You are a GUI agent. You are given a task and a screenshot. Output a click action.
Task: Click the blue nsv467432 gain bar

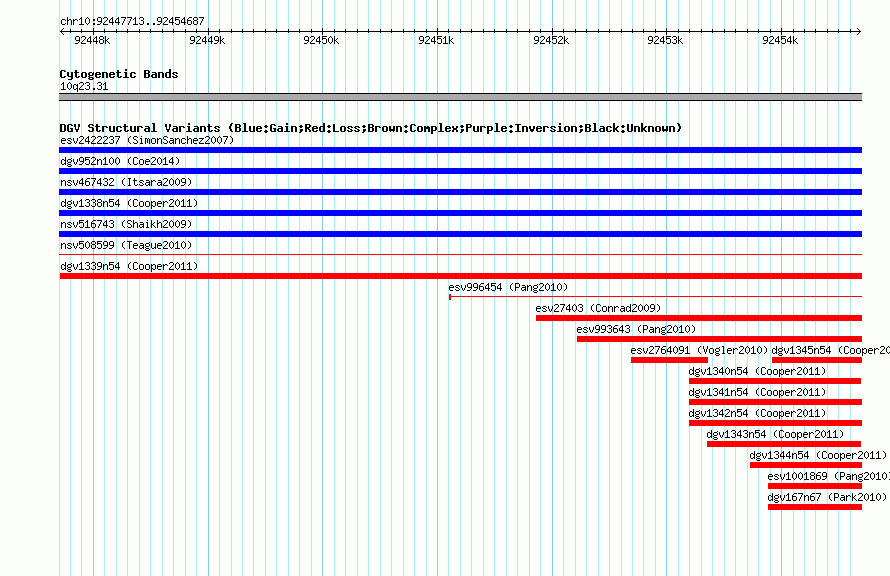tap(460, 192)
